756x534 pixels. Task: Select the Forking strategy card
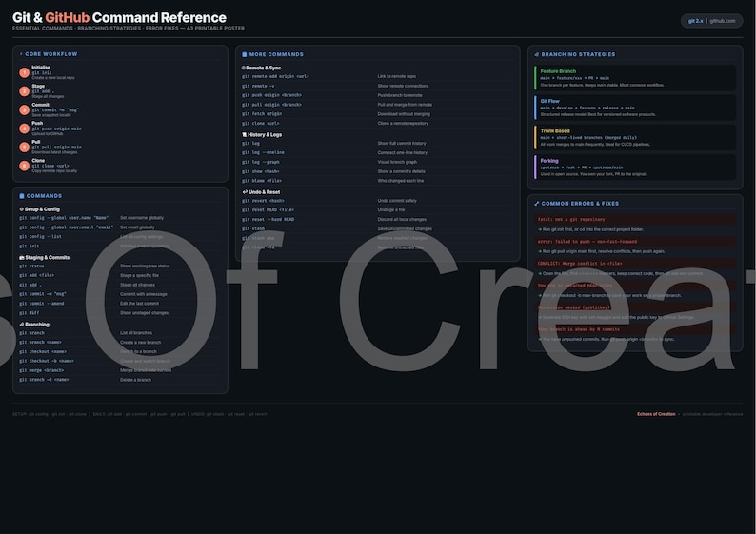point(635,168)
